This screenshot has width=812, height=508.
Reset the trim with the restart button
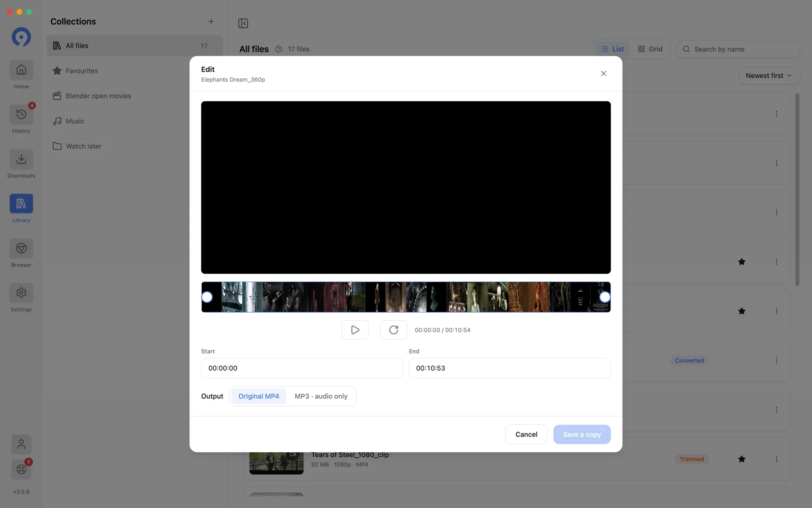[x=393, y=330]
